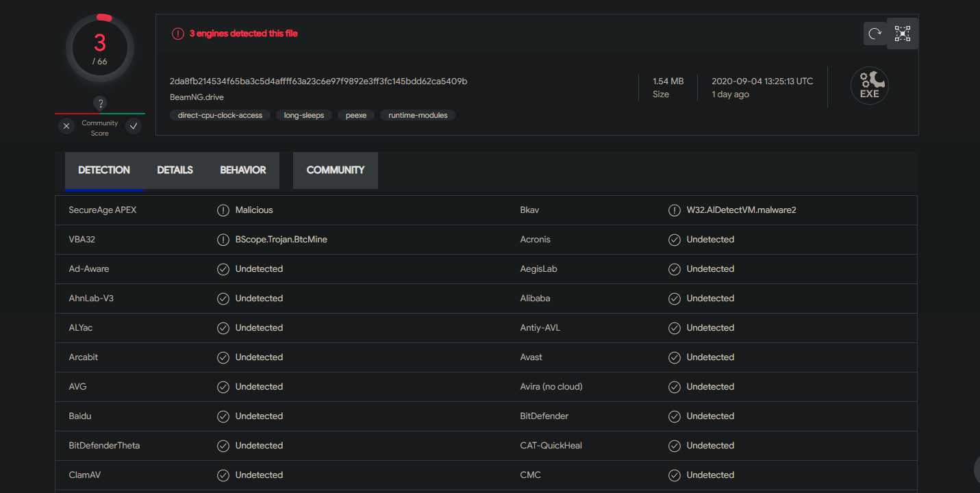Click the checkmark icon in AVG row
The width and height of the screenshot is (980, 493).
tap(223, 387)
